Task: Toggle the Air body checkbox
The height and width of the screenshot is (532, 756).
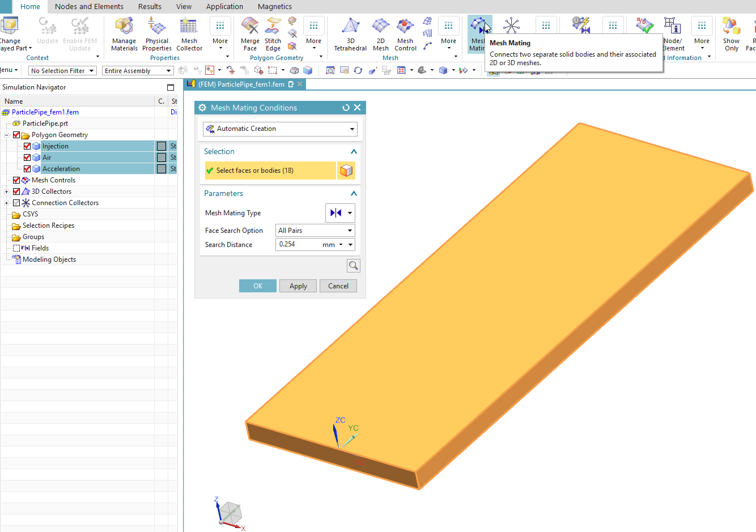Action: 27,158
